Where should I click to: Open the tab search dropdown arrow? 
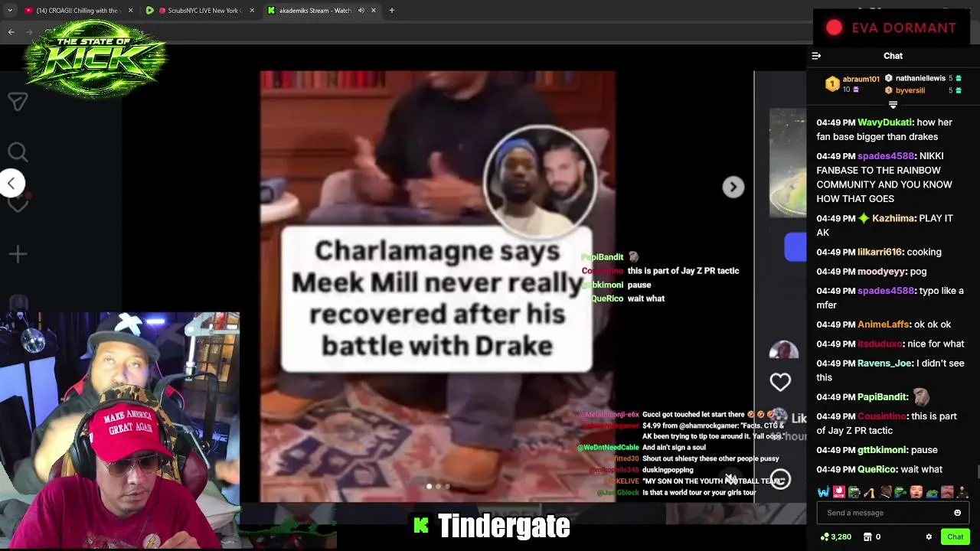coord(10,11)
